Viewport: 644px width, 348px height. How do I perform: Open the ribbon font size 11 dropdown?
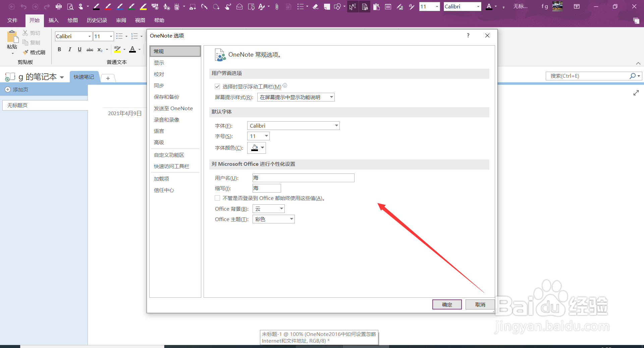pos(111,36)
